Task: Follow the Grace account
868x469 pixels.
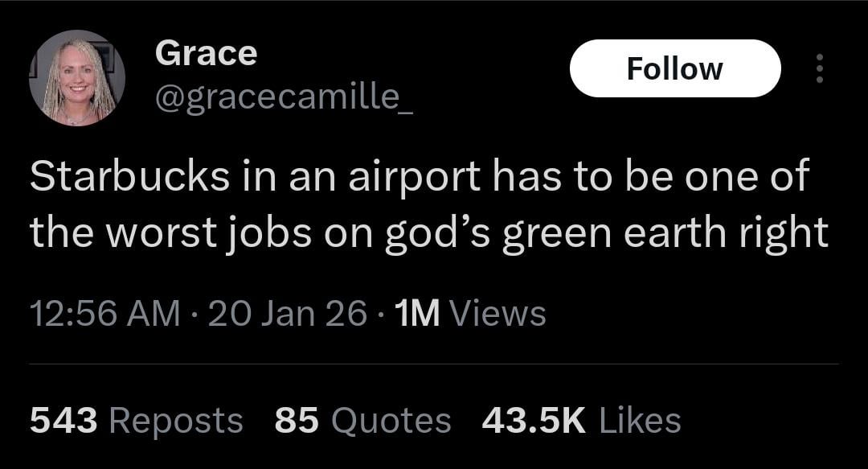Action: (x=674, y=68)
